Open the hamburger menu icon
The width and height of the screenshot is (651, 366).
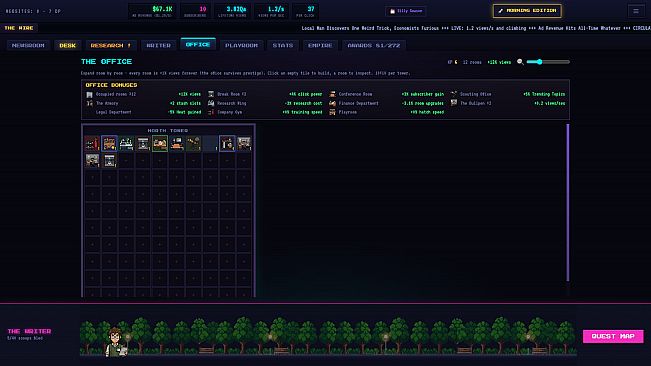click(636, 11)
